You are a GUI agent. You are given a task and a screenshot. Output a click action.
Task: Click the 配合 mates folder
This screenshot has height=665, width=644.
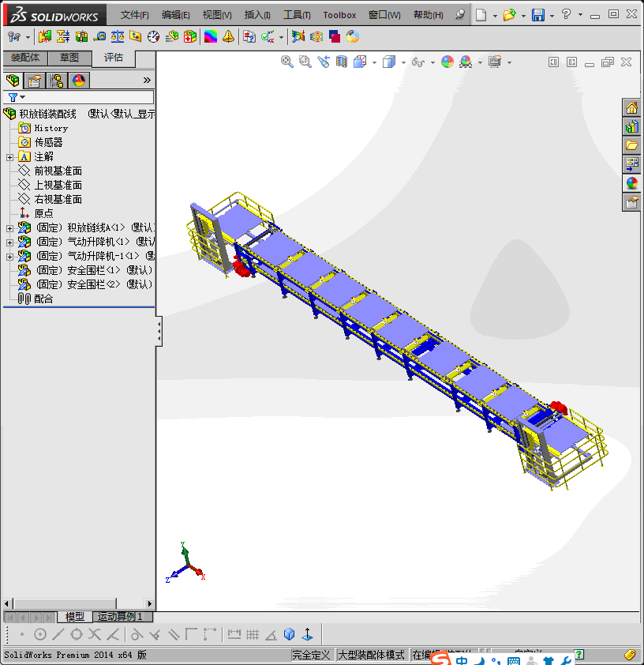[x=43, y=299]
